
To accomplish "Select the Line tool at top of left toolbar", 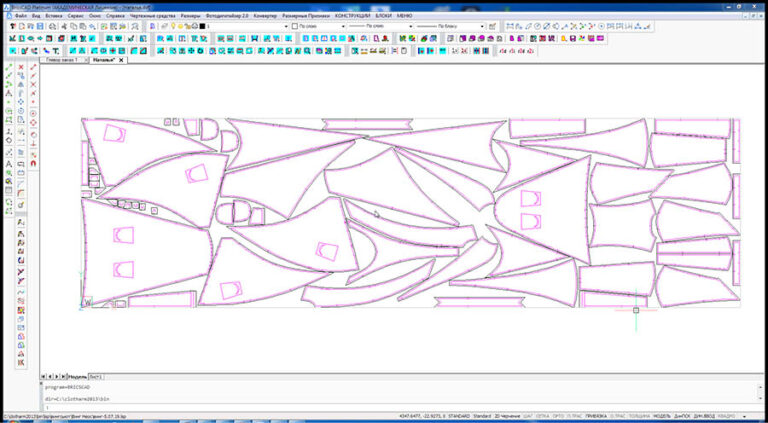I will tap(9, 67).
